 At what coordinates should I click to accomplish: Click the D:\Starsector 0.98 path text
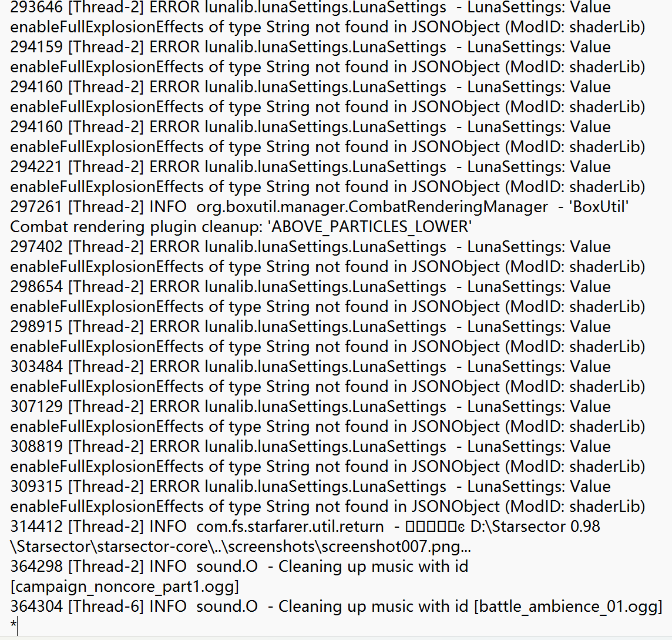(535, 527)
